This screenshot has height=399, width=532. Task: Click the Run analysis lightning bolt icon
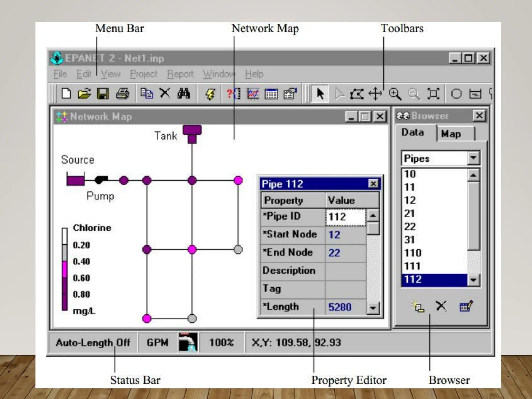(210, 94)
